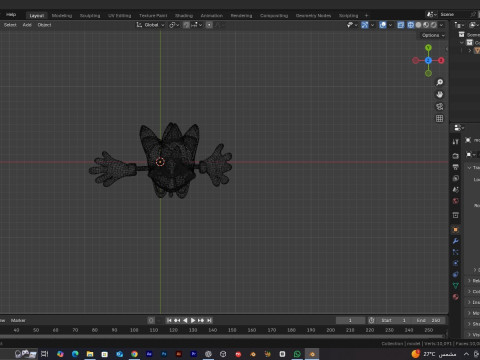Switch to Solid viewport shading
This screenshot has width=480, height=360.
pyautogui.click(x=418, y=25)
